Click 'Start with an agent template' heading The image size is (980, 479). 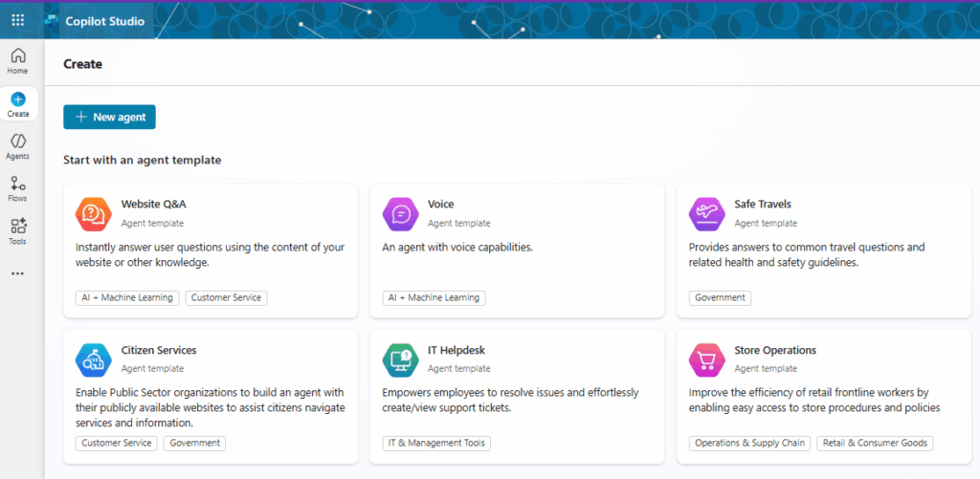coord(143,160)
